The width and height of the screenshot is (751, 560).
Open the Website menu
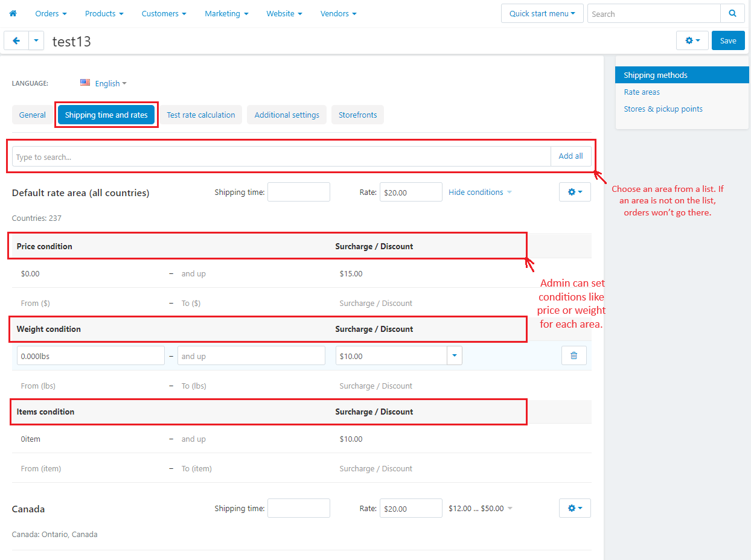click(284, 13)
